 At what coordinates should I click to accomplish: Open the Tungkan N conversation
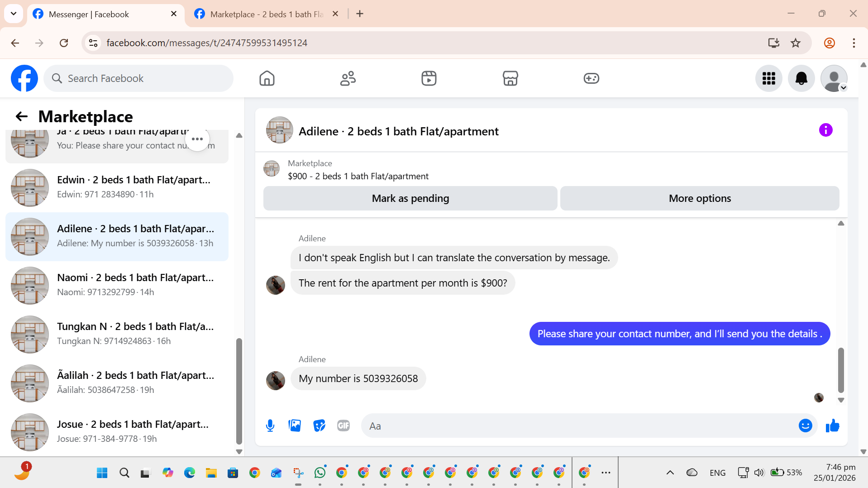(117, 334)
